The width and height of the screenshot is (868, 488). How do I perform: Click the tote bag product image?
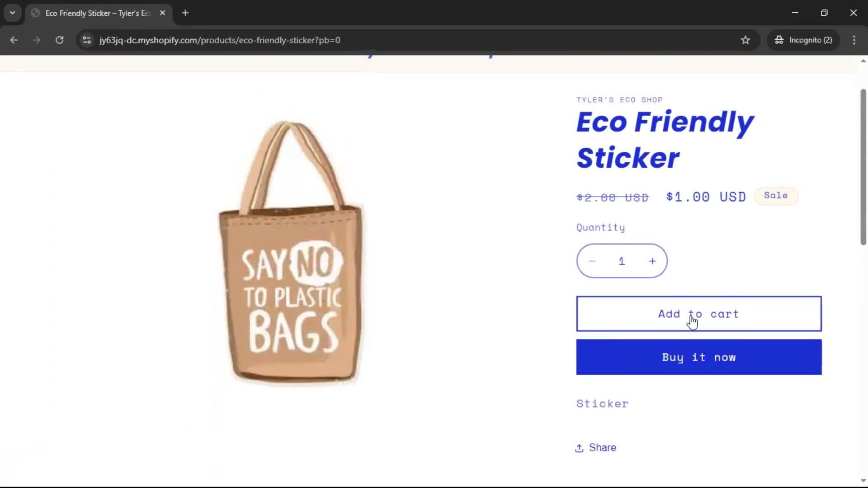[292, 253]
